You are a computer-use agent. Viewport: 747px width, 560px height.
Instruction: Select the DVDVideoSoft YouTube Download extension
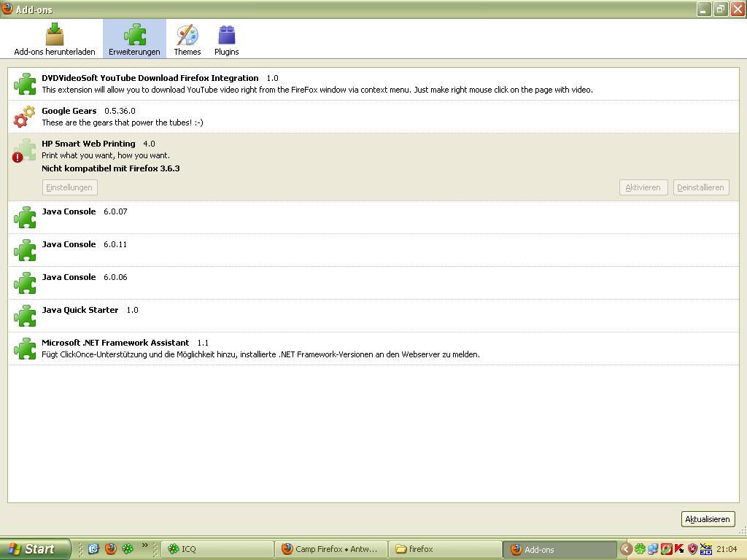(x=150, y=78)
